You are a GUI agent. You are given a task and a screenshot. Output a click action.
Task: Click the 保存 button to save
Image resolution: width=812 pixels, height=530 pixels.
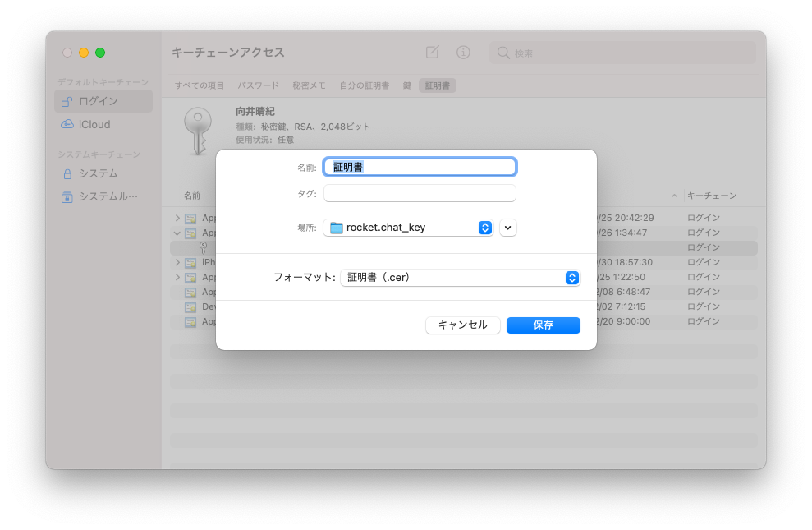point(543,325)
